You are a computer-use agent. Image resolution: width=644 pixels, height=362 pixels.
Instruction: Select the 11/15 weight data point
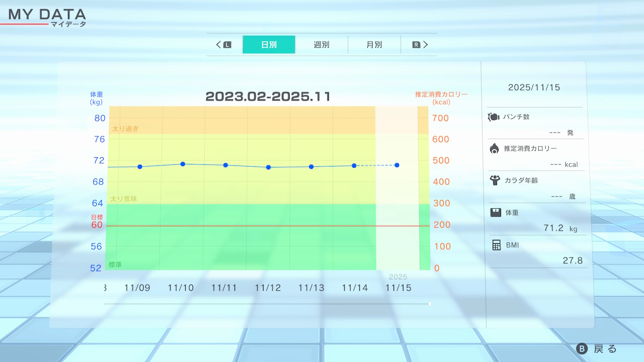click(397, 165)
